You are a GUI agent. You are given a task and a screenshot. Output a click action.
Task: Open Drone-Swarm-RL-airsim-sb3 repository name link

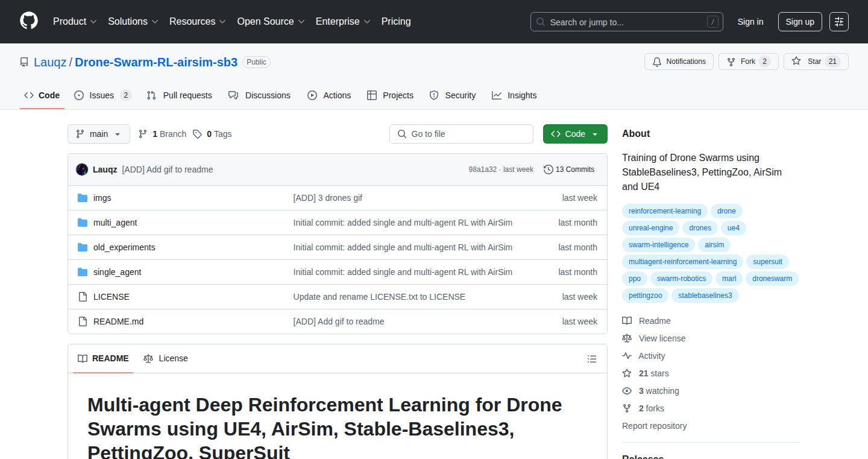pos(156,62)
